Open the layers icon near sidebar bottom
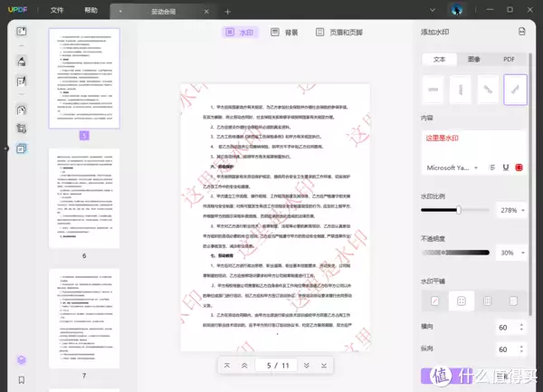 click(22, 360)
